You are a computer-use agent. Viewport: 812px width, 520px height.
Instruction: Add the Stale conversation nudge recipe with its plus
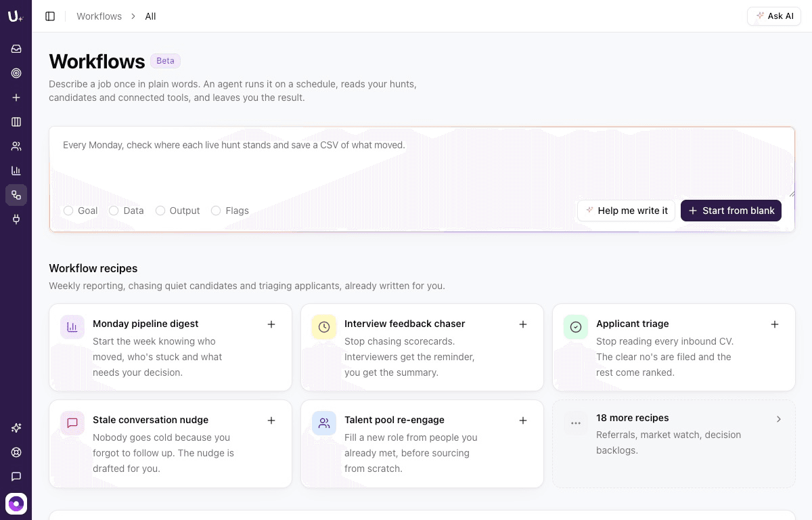click(x=271, y=420)
